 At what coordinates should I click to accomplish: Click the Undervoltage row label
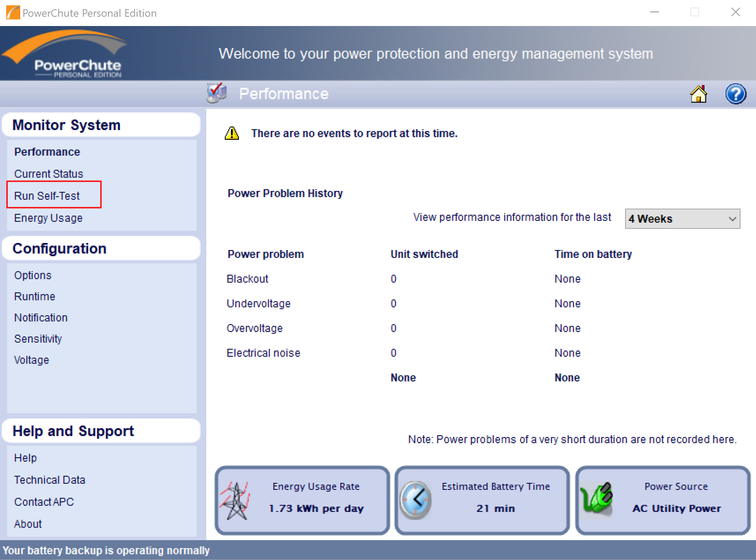click(x=258, y=303)
